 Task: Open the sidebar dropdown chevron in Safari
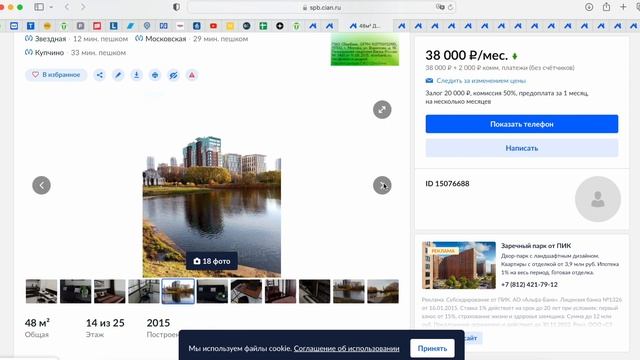pos(51,7)
